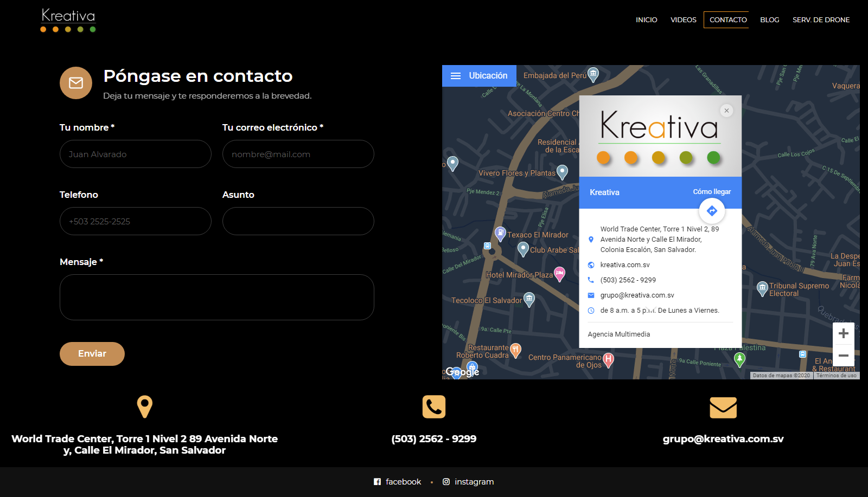The image size is (868, 497).
Task: Click the Mensaje text area
Action: (x=217, y=297)
